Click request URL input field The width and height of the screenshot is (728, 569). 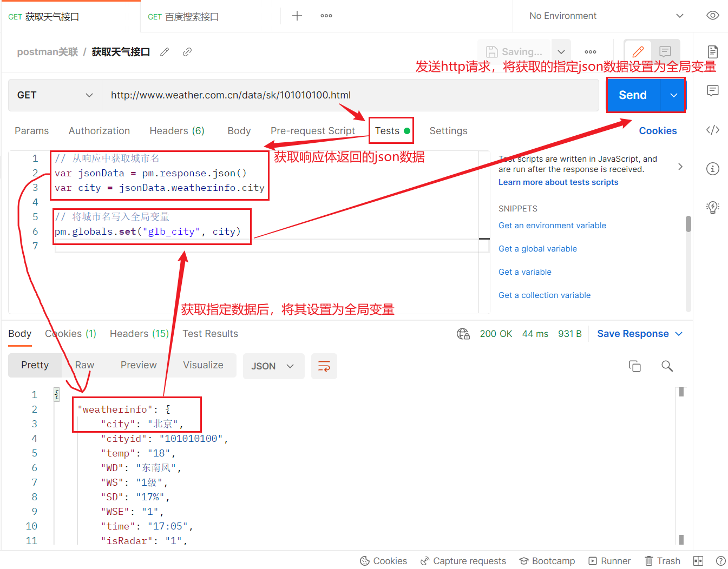[x=350, y=95]
